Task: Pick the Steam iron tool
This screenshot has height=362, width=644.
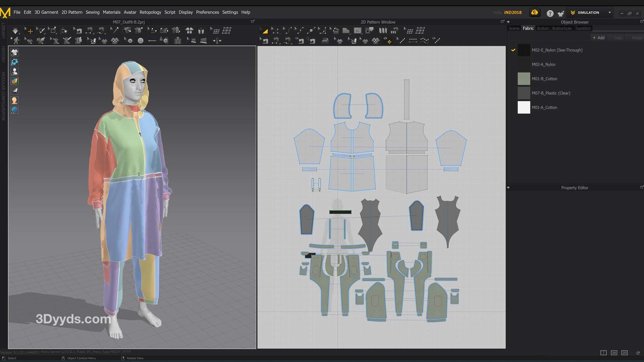Action: [325, 41]
